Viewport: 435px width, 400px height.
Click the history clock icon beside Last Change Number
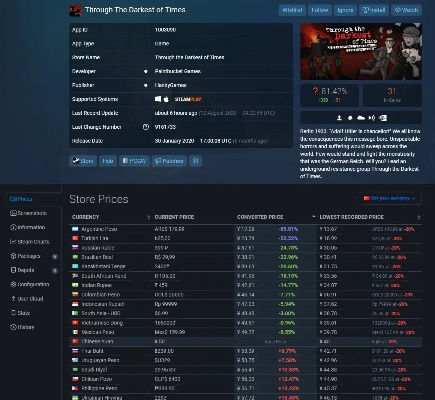(146, 127)
